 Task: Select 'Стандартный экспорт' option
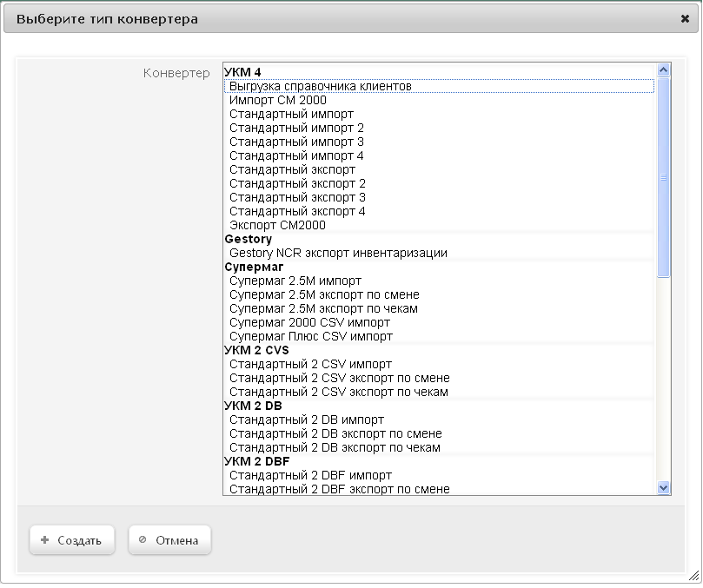click(x=439, y=169)
